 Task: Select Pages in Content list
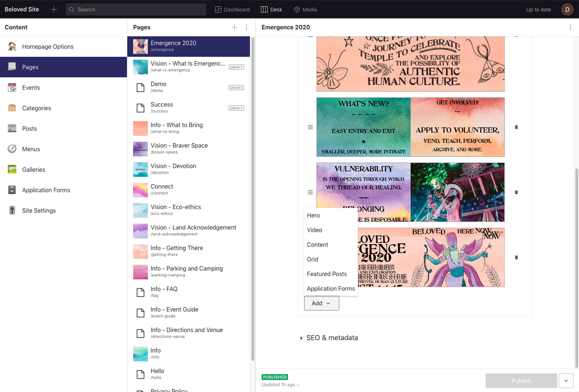pos(63,67)
